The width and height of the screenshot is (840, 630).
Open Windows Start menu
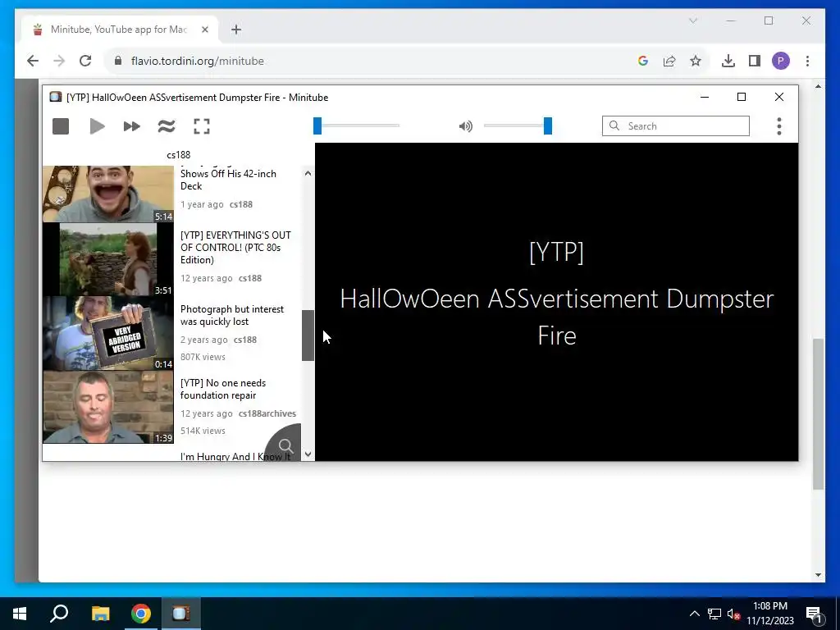coord(20,614)
